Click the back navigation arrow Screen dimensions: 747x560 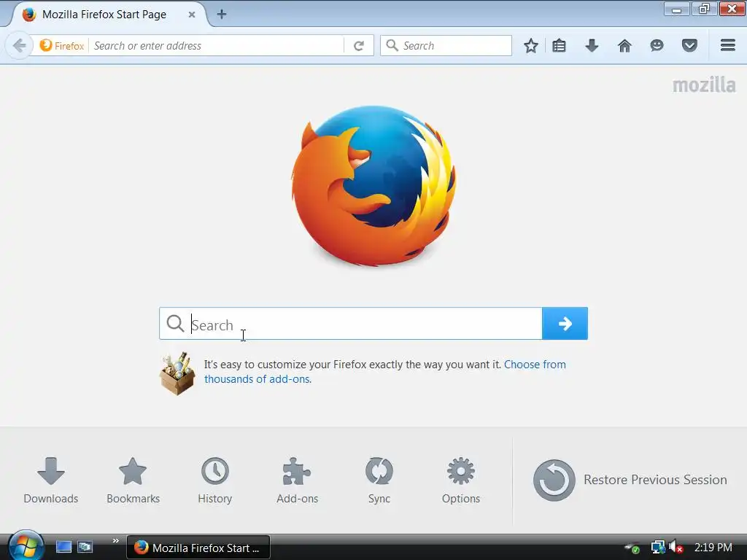(x=20, y=46)
